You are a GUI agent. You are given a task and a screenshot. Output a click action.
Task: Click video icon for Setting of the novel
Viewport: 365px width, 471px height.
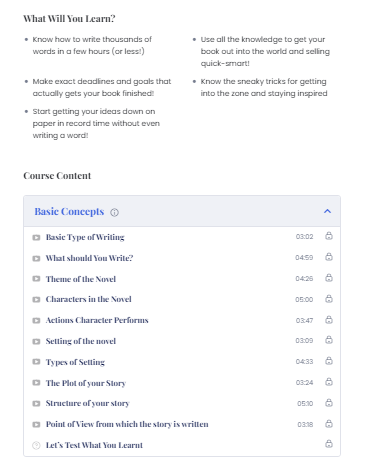(x=36, y=342)
